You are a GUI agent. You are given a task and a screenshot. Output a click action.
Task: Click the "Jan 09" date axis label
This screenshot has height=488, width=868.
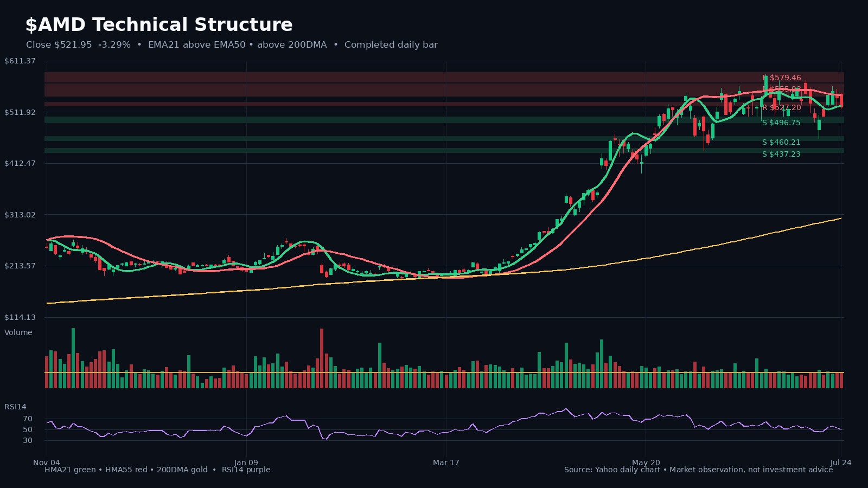coord(246,463)
